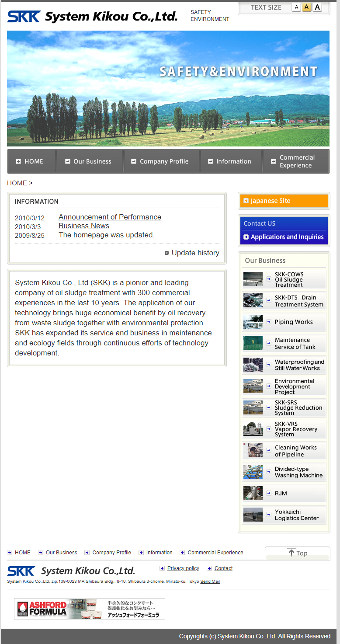Open Divided-type Washing Machine item

click(284, 472)
